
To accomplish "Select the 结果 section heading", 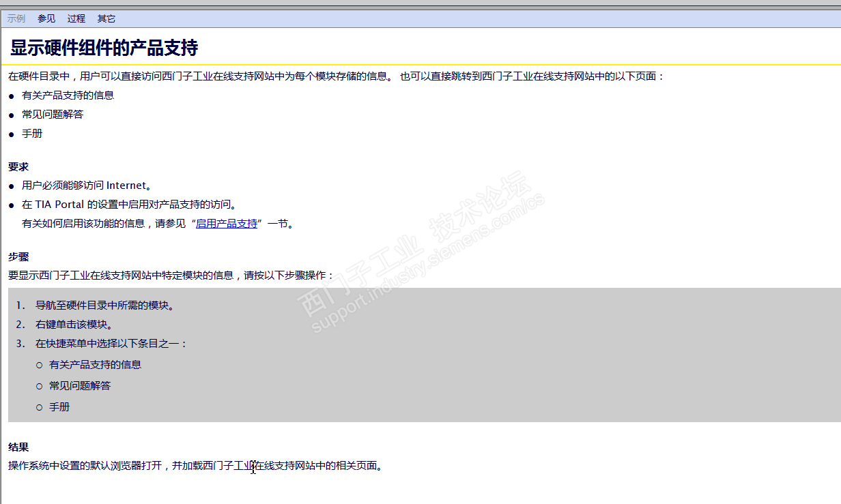I will coord(18,447).
